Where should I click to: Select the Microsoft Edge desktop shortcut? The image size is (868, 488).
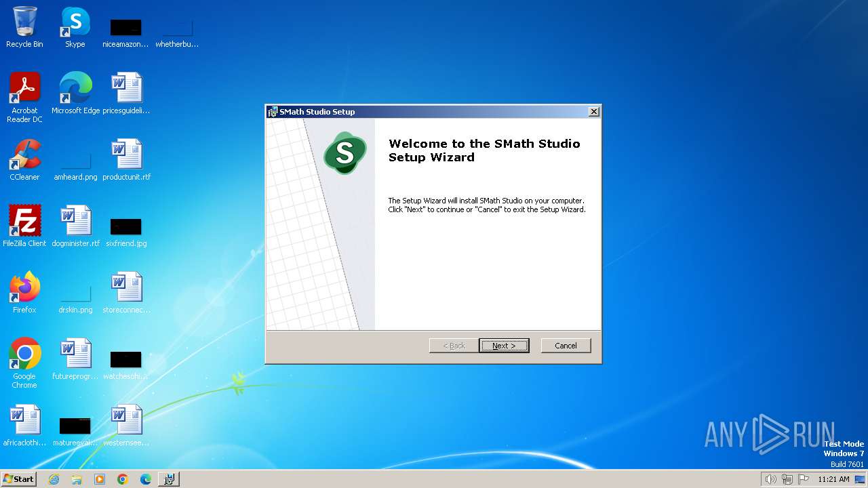pos(75,94)
